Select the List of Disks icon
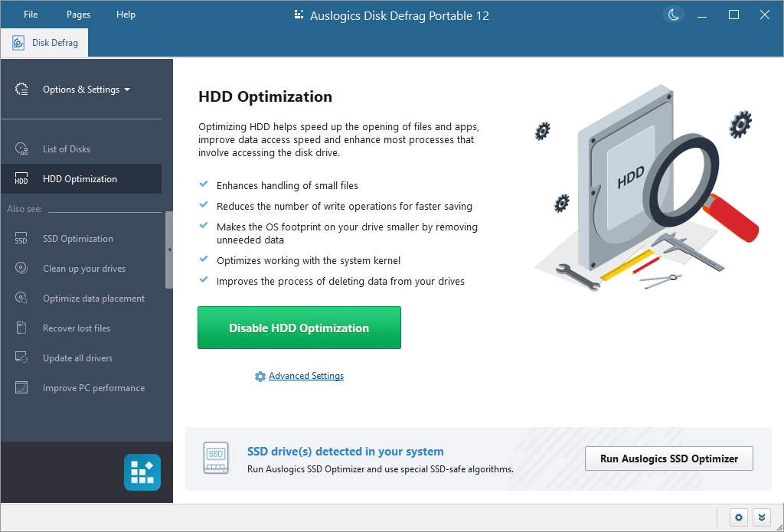The width and height of the screenshot is (784, 532). coord(22,149)
